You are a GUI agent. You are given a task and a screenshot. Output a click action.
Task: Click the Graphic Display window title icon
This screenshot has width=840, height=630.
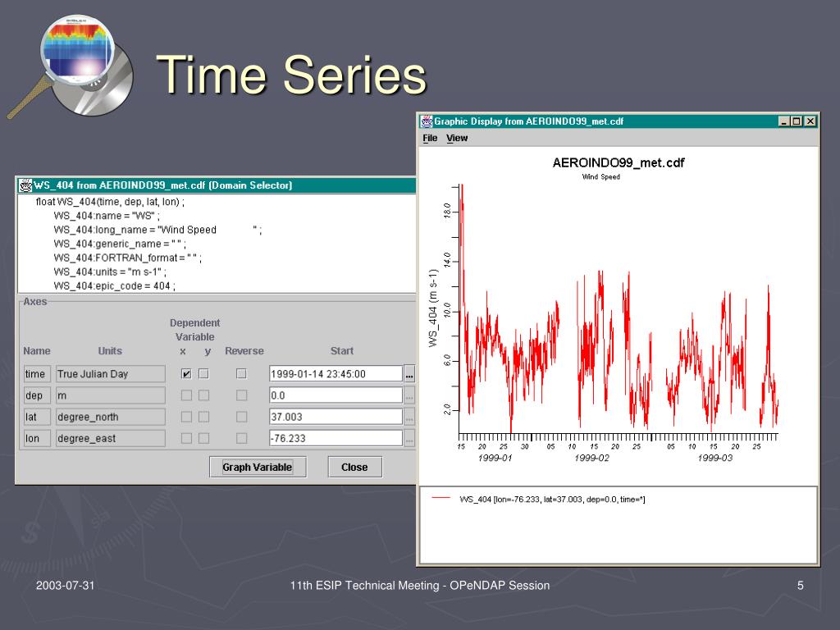[x=427, y=121]
